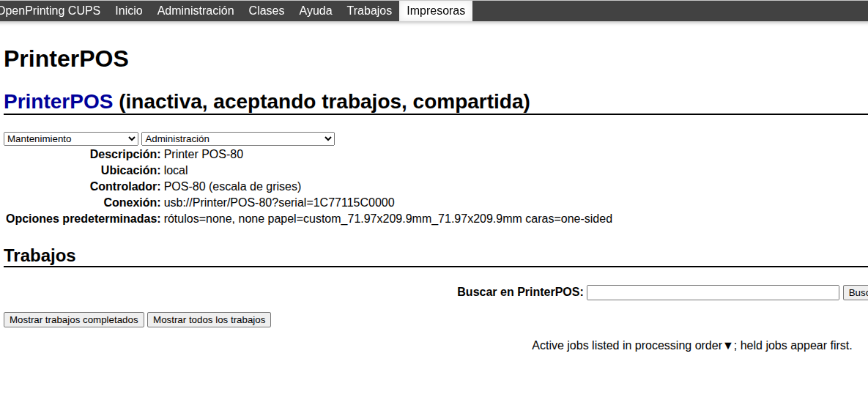Go to the Inicio tab
868x408 pixels.
128,10
